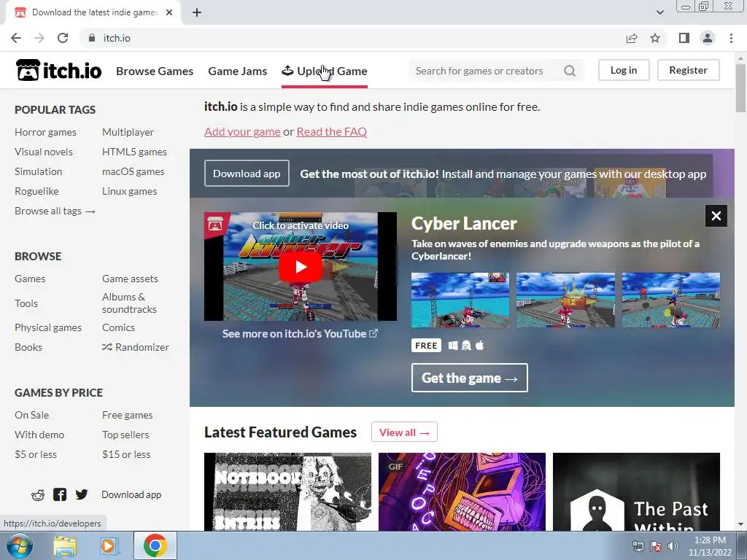This screenshot has height=560, width=747.
Task: Open Multiplayer tag
Action: tap(128, 132)
